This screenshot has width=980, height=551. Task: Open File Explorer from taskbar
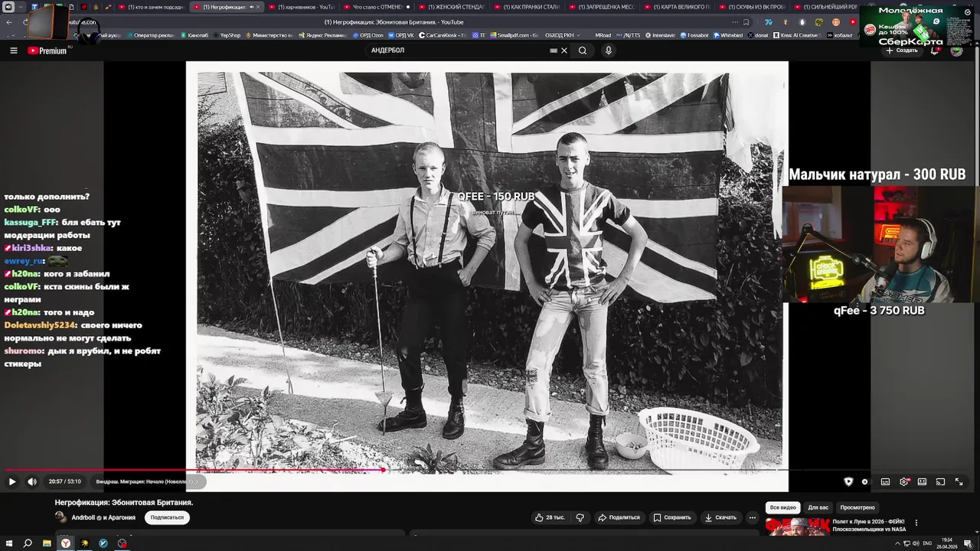(47, 543)
